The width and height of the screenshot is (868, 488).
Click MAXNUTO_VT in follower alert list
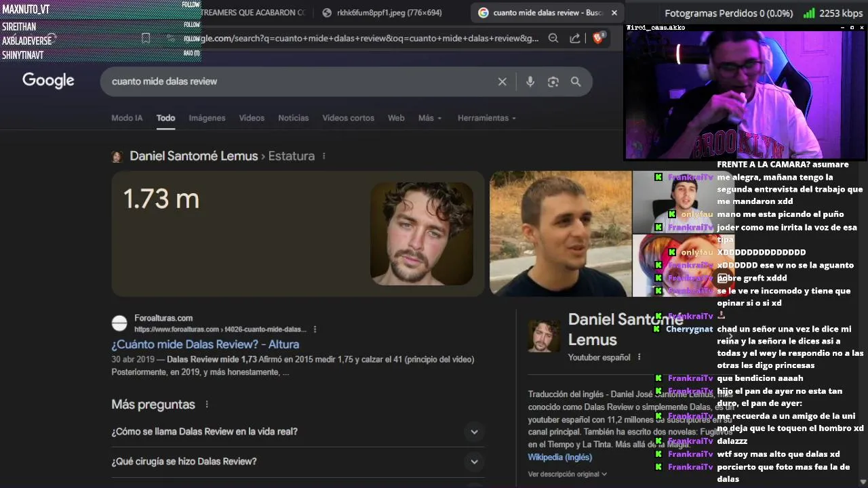click(x=26, y=9)
